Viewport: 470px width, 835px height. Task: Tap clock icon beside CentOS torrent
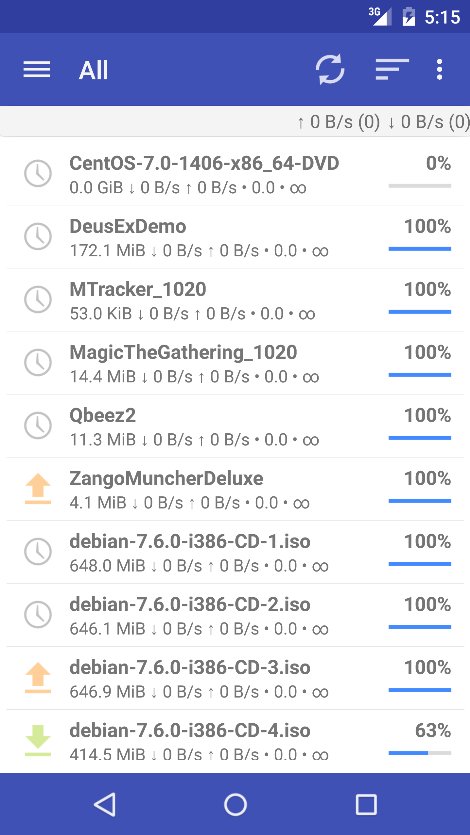coord(38,174)
